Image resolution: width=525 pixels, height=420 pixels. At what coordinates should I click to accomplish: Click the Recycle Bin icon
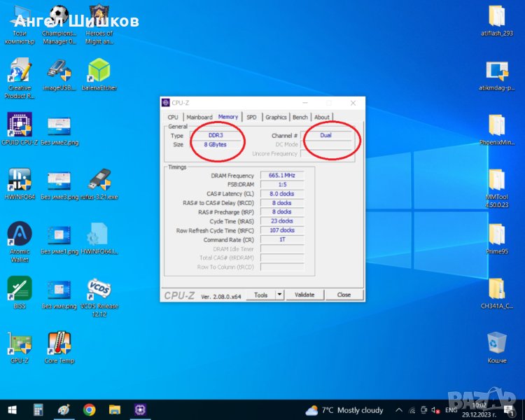tap(496, 343)
